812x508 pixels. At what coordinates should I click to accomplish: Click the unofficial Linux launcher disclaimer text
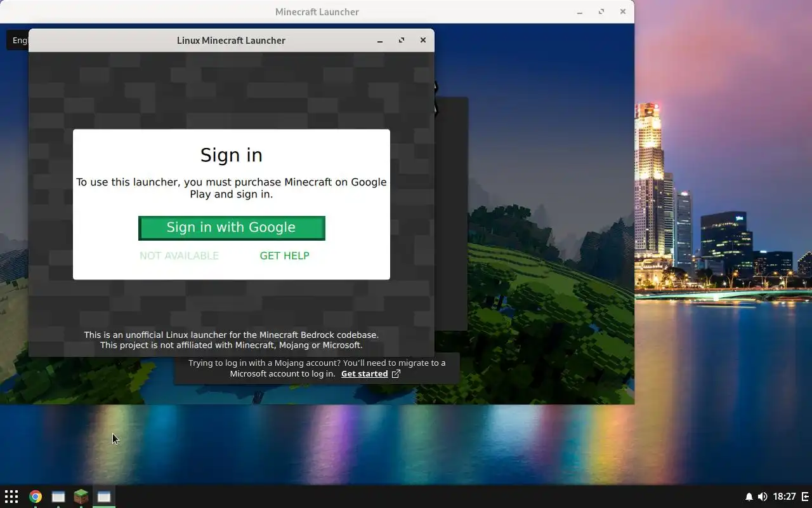pos(232,340)
